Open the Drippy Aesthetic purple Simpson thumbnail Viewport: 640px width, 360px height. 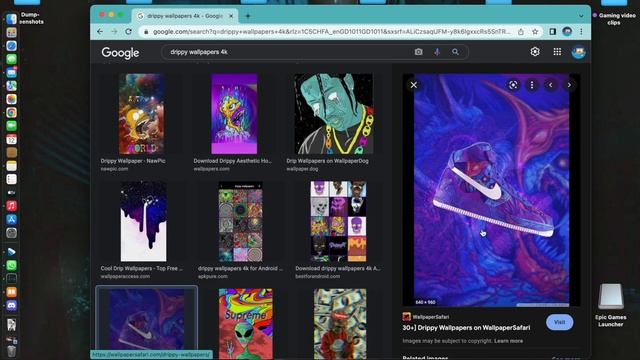(234, 114)
